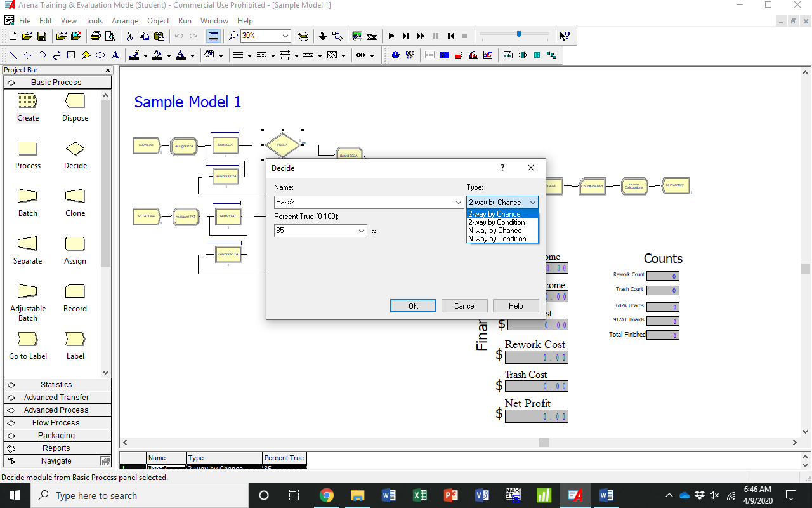812x508 pixels.
Task: Click the Histogram animation icon
Action: (473, 55)
